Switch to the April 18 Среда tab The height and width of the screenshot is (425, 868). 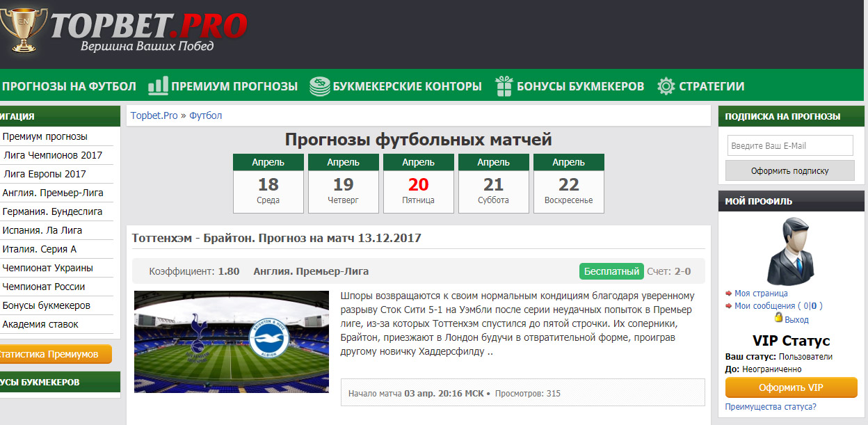pos(268,183)
